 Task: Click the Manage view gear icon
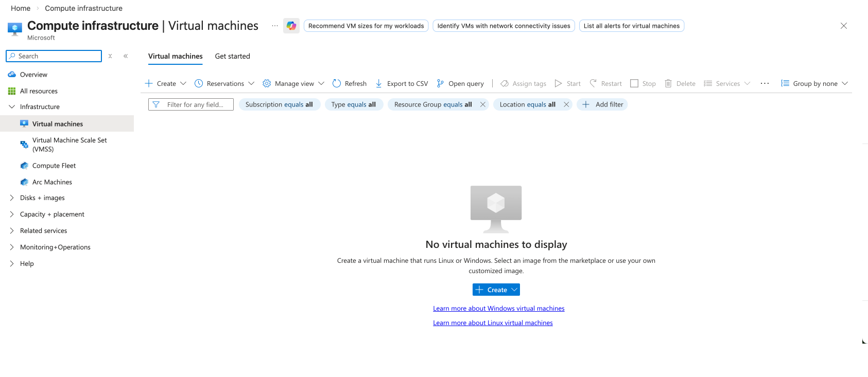[267, 83]
